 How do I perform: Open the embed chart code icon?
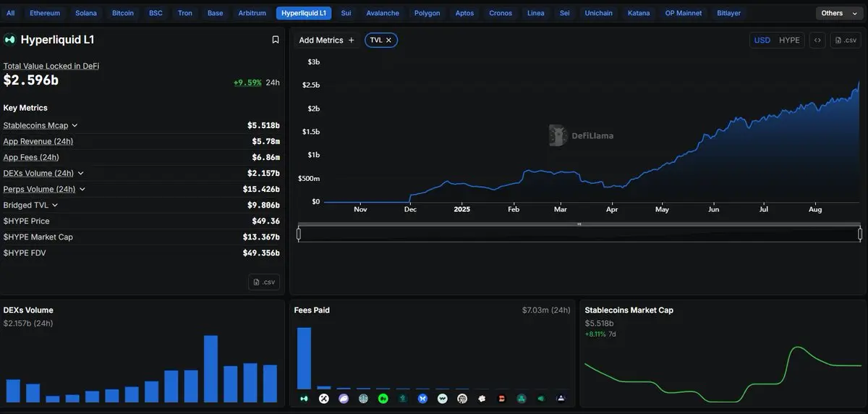(x=817, y=41)
